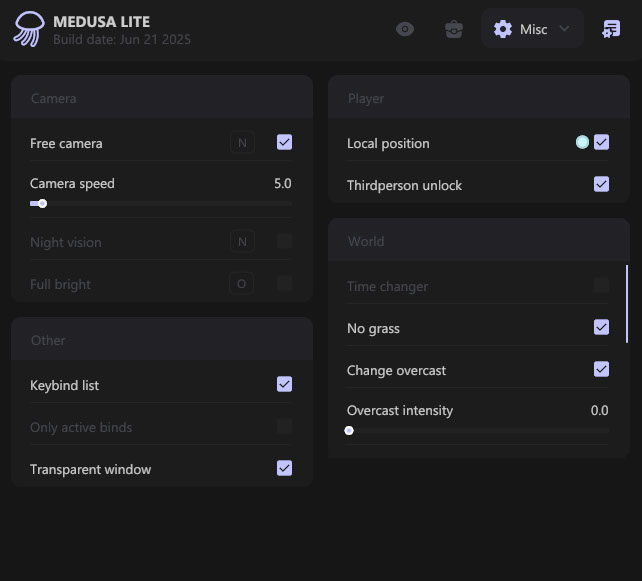Open the briefcase tab icon
This screenshot has height=581, width=642.
(x=454, y=29)
